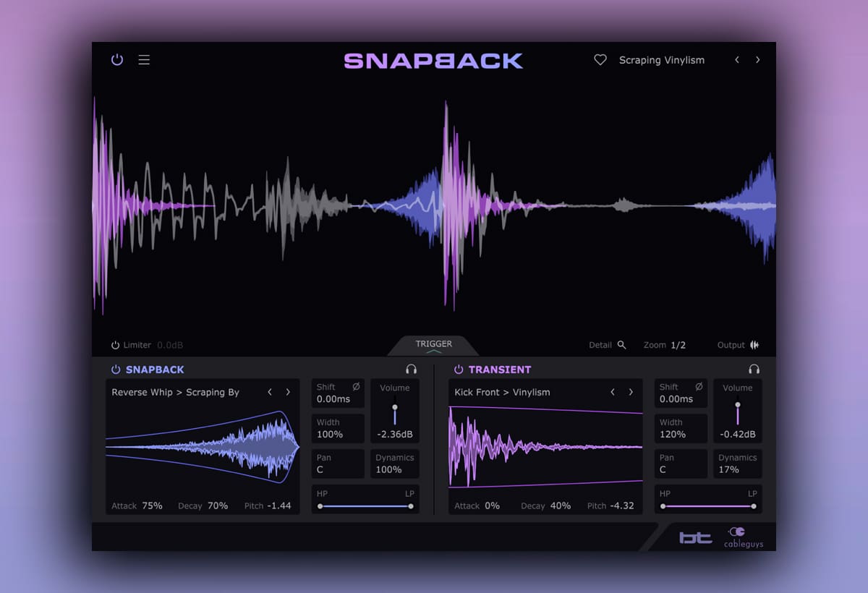Toggle the Output waveform view icon
868x593 pixels.
[x=754, y=345]
